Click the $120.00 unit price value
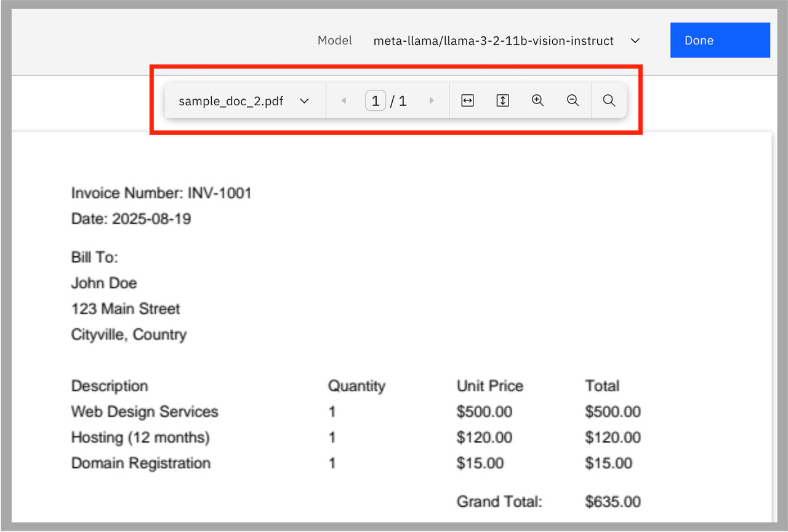This screenshot has height=532, width=788. click(x=484, y=438)
